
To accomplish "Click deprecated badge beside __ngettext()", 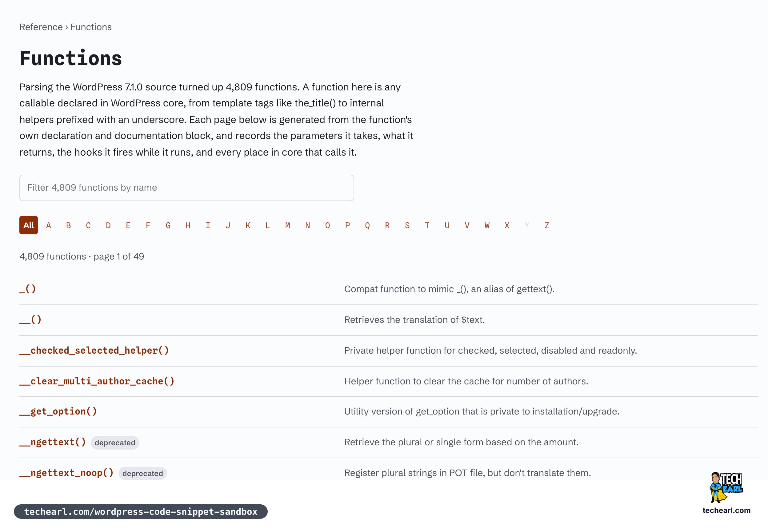I will tap(115, 443).
